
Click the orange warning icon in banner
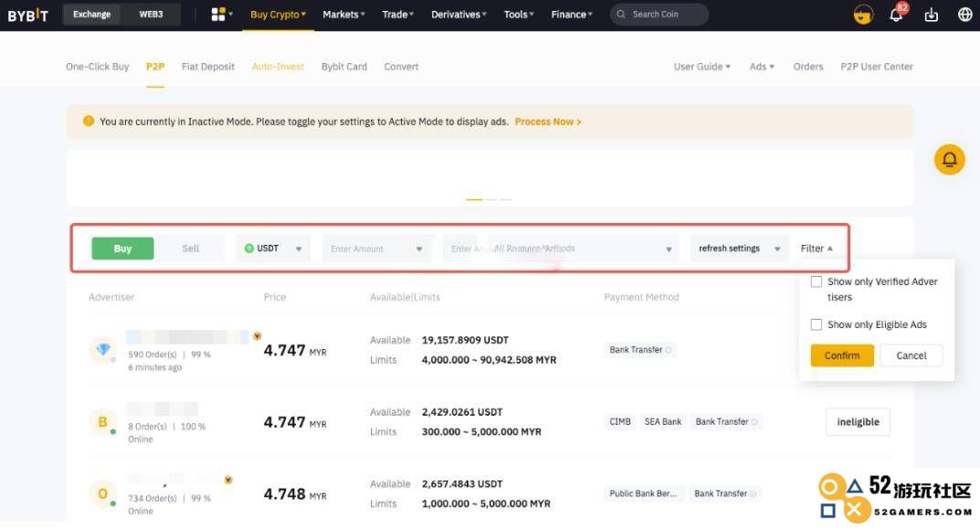88,121
